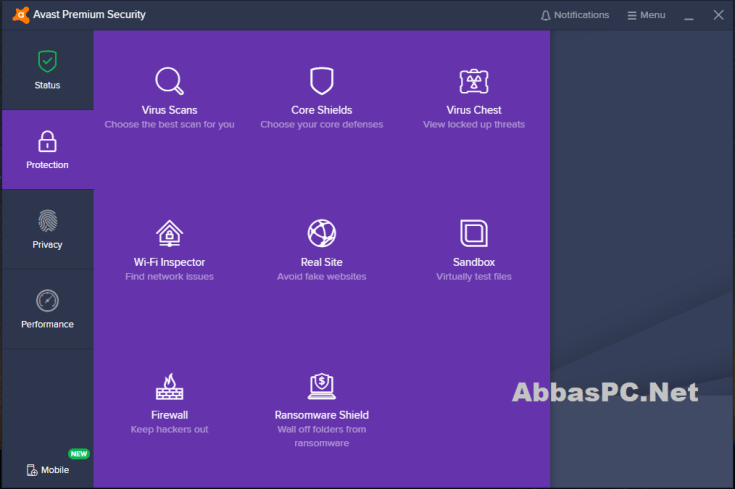Click 'Avast Premium Security' title text

point(90,15)
